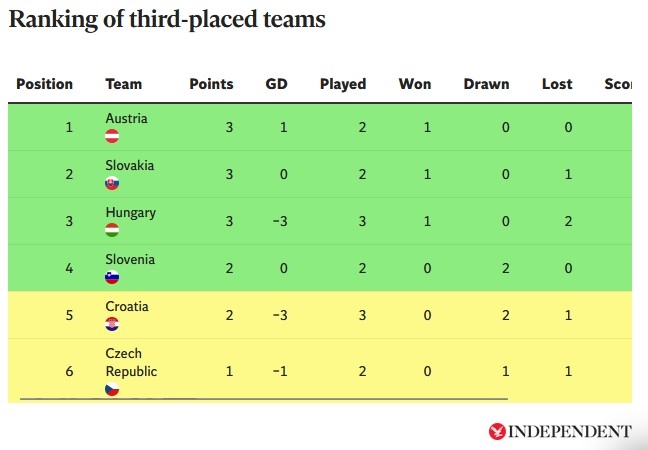Click the Austria team name

click(126, 118)
